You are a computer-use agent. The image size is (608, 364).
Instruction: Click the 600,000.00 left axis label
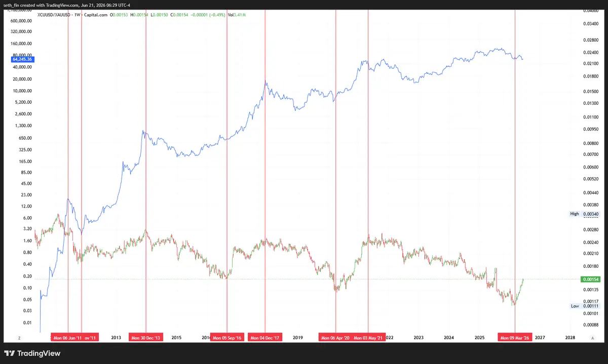(22, 21)
